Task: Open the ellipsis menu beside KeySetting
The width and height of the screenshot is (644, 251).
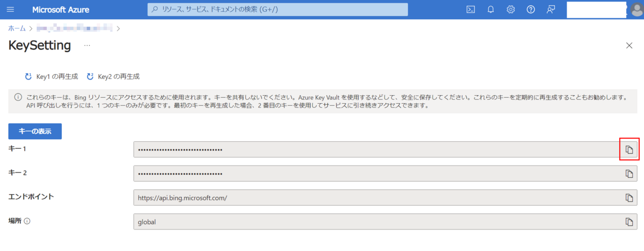Action: click(x=87, y=46)
